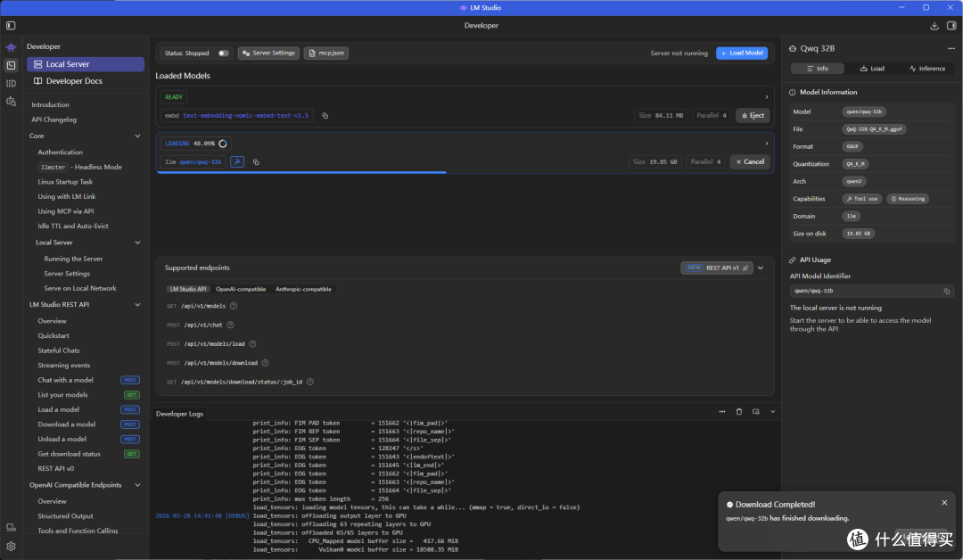
Task: Copy the text-embedding-nomic model identifier
Action: point(325,115)
